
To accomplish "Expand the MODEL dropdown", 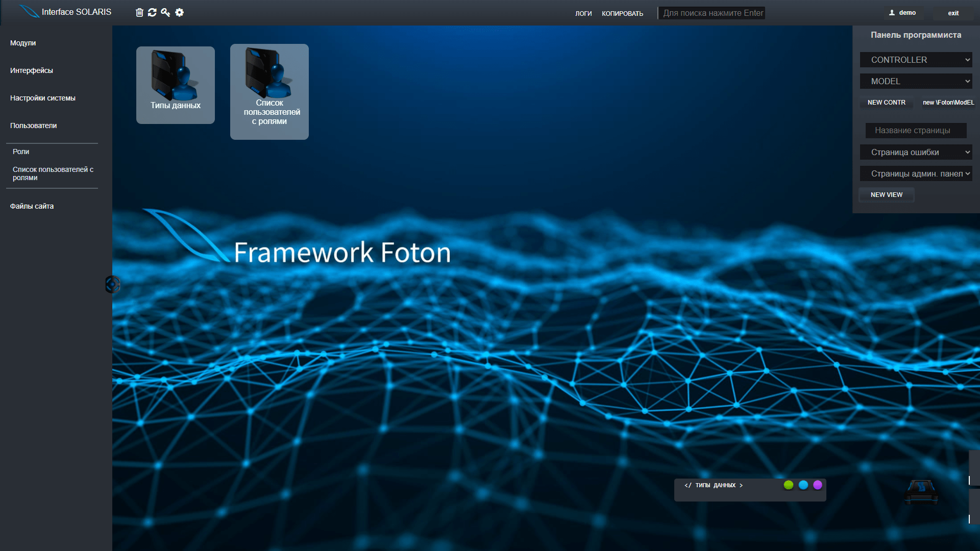I will (916, 81).
